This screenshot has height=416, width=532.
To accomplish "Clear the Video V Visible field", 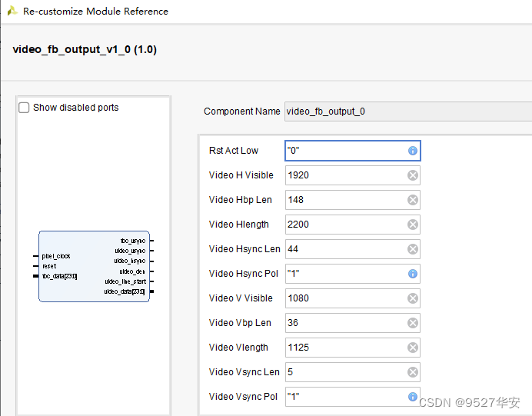I will [413, 298].
